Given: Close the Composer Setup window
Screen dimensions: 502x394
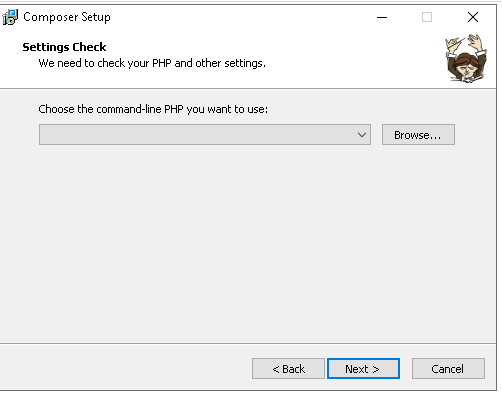Looking at the screenshot, I should [473, 17].
